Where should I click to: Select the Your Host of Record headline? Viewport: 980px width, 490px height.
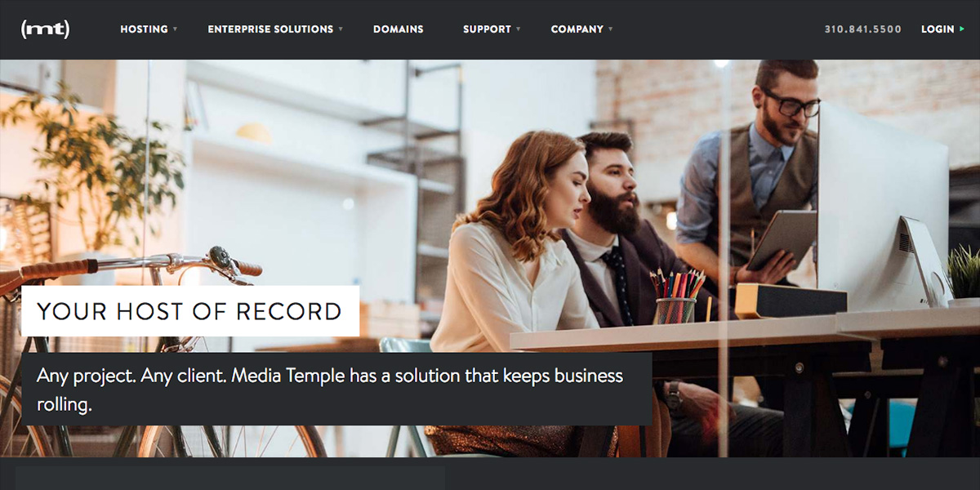[189, 311]
